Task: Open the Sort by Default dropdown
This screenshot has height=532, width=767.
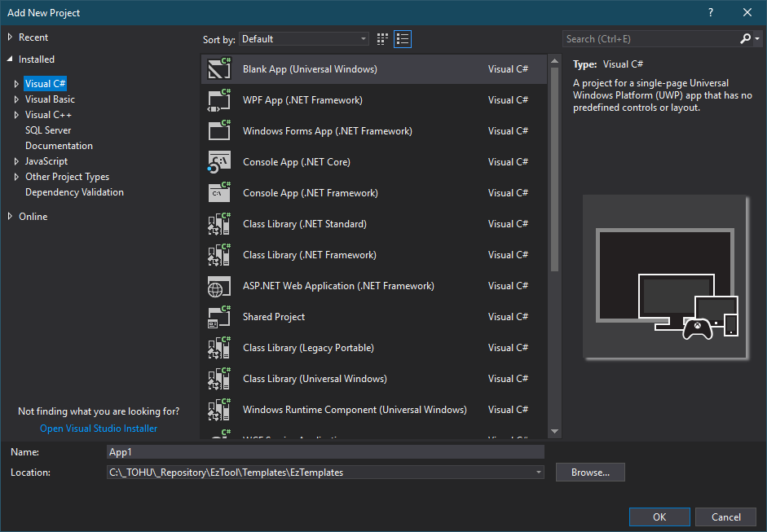Action: (x=304, y=39)
